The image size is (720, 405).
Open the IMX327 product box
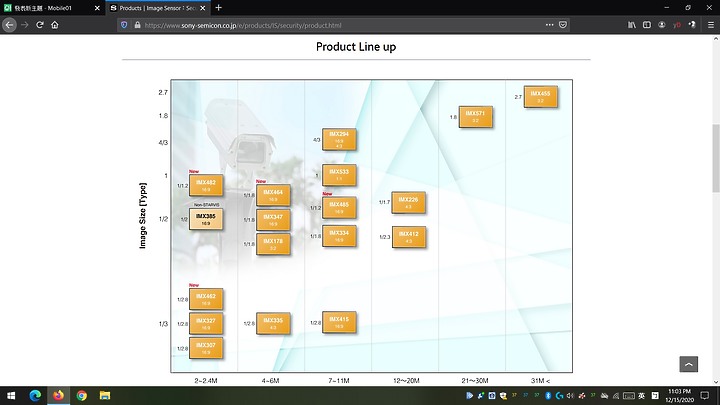click(x=206, y=324)
